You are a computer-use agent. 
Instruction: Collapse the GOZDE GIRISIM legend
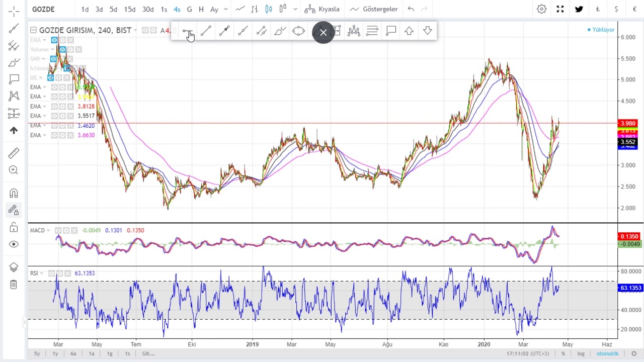33,30
